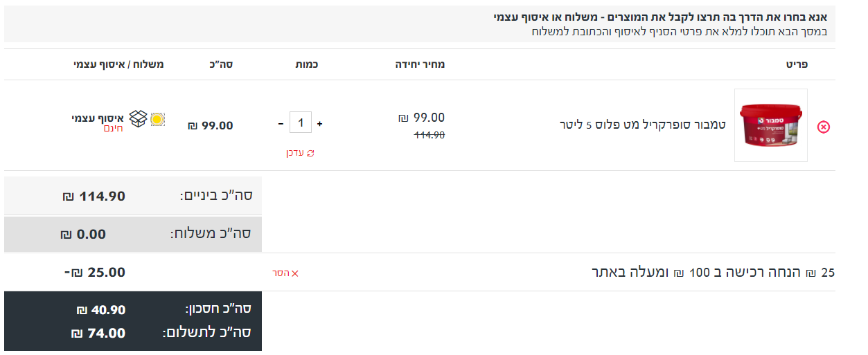Click the משלוח / איסוף עצמי column header

click(x=118, y=64)
